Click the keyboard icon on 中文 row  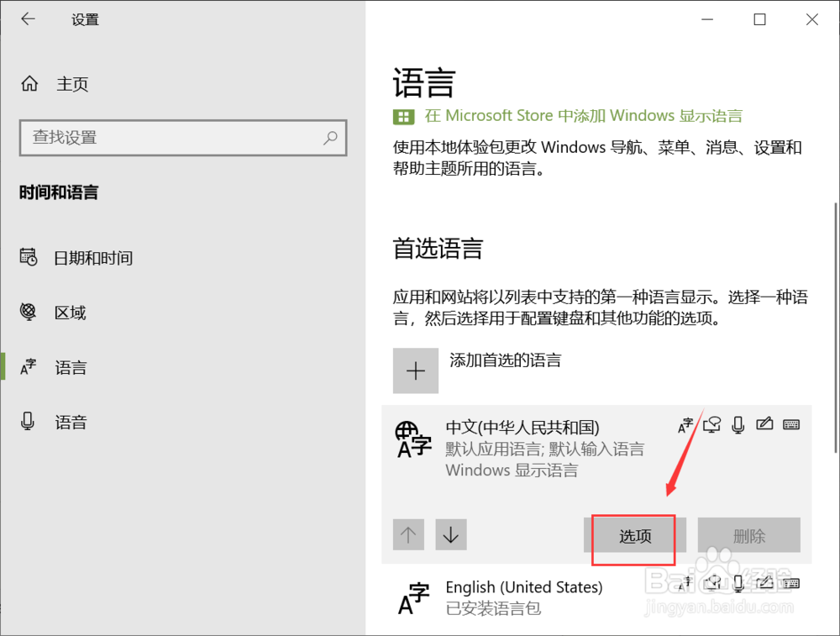click(791, 425)
